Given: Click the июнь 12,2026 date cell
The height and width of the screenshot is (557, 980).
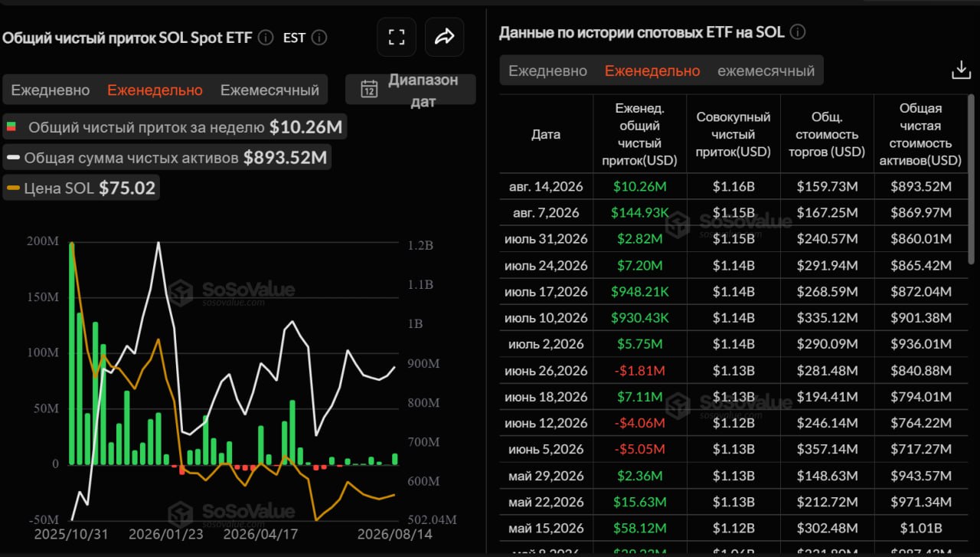Looking at the screenshot, I should click(546, 423).
